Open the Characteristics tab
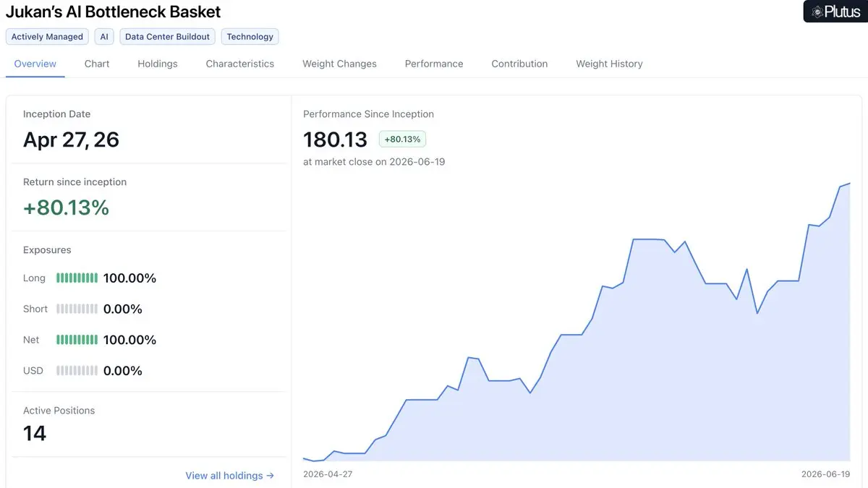Viewport: 868px width, 488px height. pyautogui.click(x=240, y=64)
